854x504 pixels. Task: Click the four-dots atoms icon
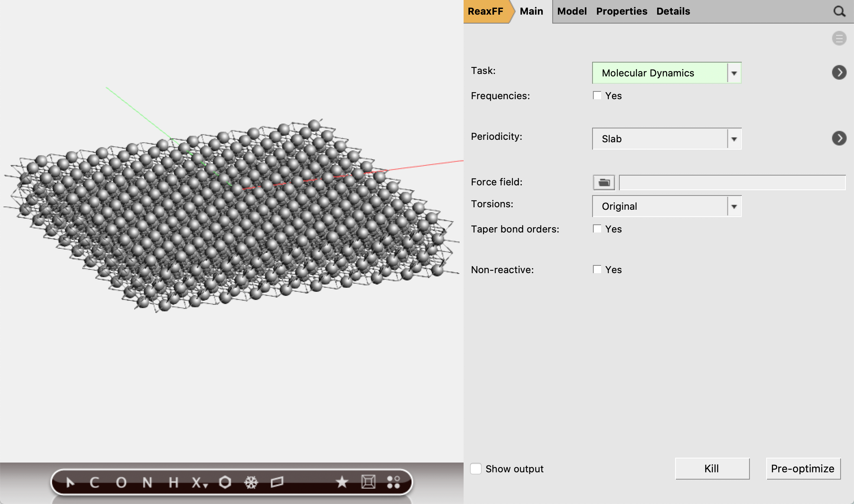[394, 482]
